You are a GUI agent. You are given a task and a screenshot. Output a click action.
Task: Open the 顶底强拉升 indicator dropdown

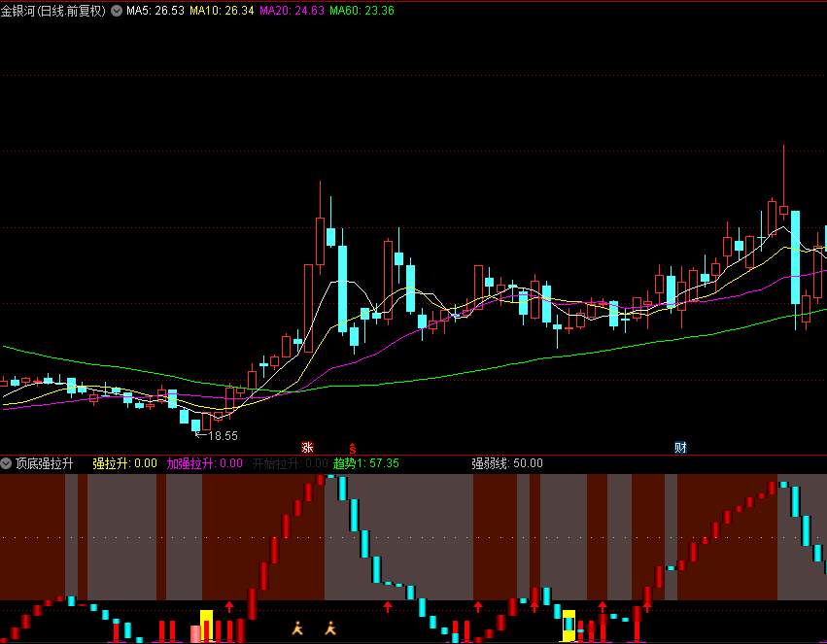6,463
